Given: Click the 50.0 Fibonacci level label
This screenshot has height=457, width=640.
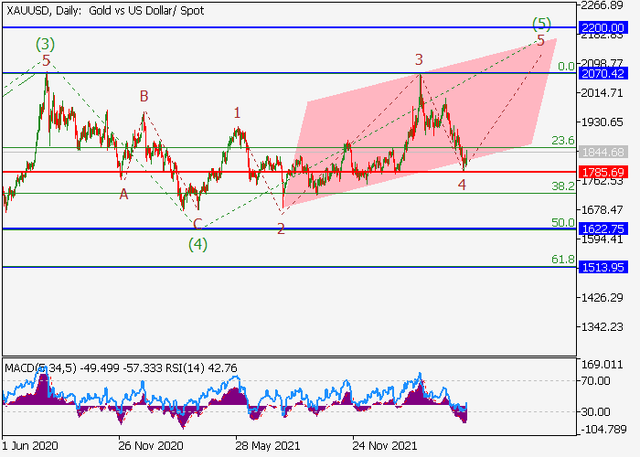Looking at the screenshot, I should [563, 222].
